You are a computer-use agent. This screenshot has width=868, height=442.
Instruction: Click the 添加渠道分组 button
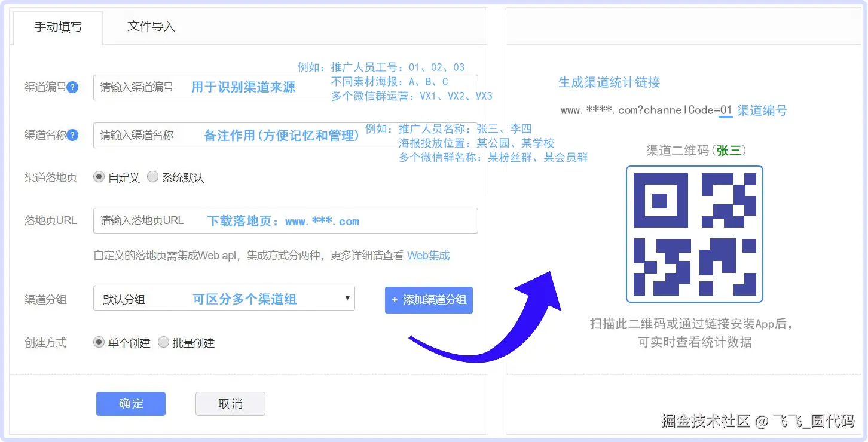click(429, 300)
